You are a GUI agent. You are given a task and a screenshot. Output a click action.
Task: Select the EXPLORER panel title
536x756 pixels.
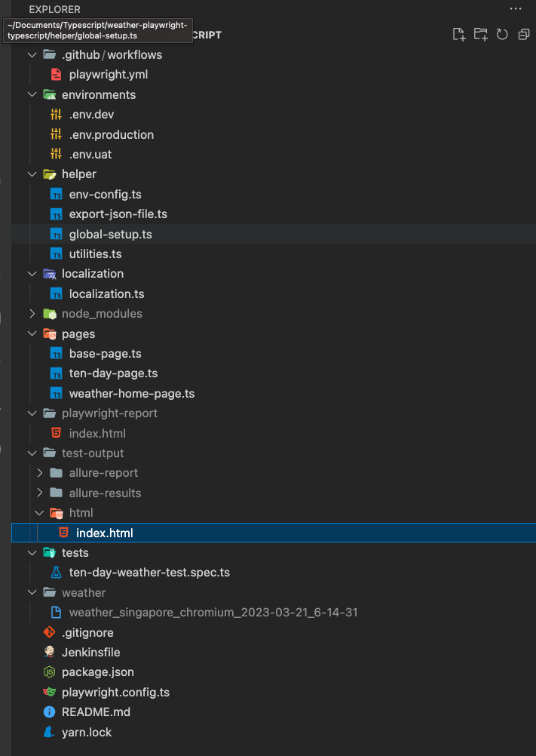(x=54, y=9)
